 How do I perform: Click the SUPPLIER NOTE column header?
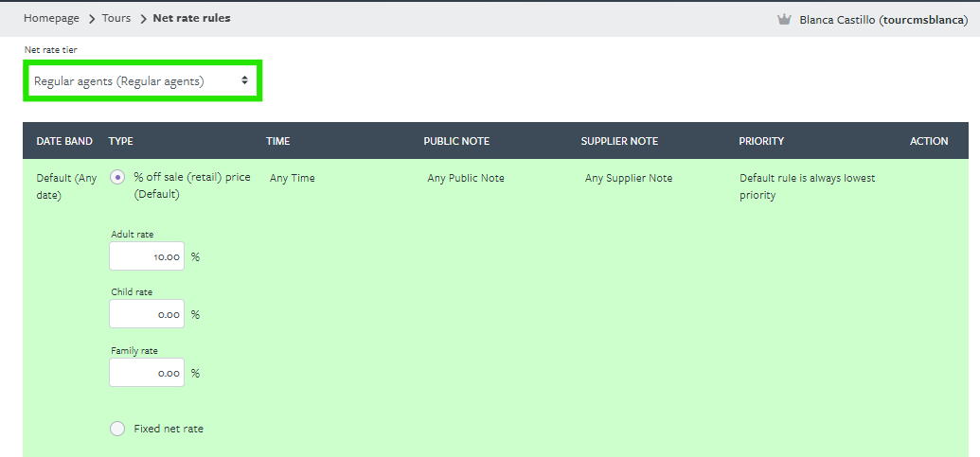tap(619, 141)
